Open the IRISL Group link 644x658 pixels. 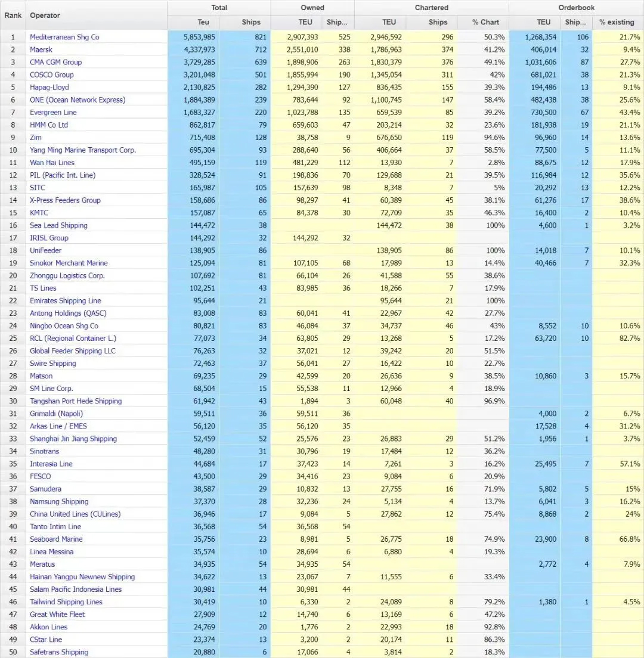pos(49,238)
